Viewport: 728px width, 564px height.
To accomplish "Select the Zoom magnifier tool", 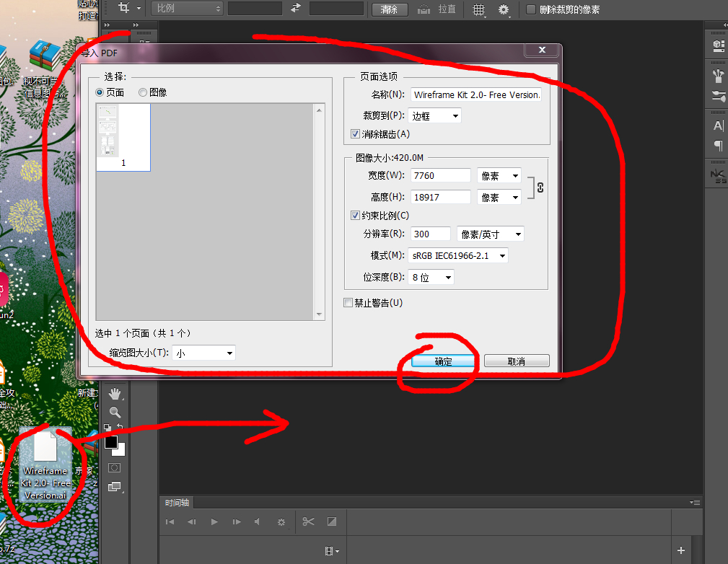I will (115, 412).
